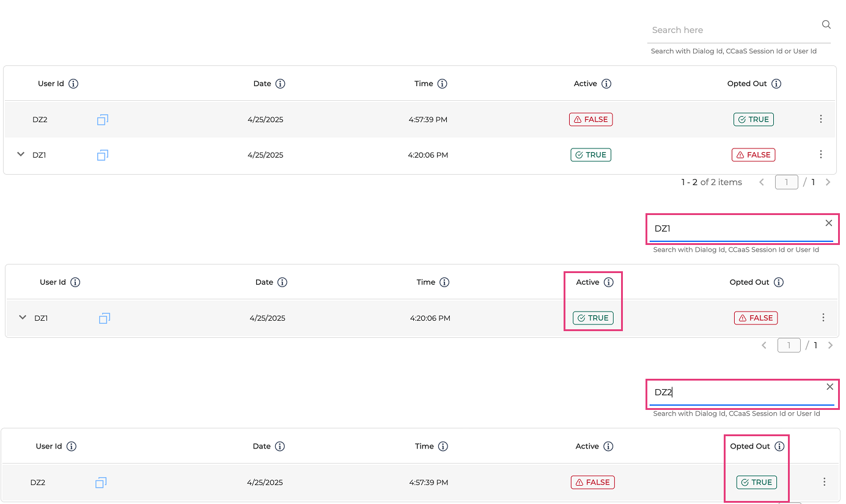Copy DZ2 user id in unfiltered two-row table
Image resolution: width=846 pixels, height=504 pixels.
click(x=103, y=120)
